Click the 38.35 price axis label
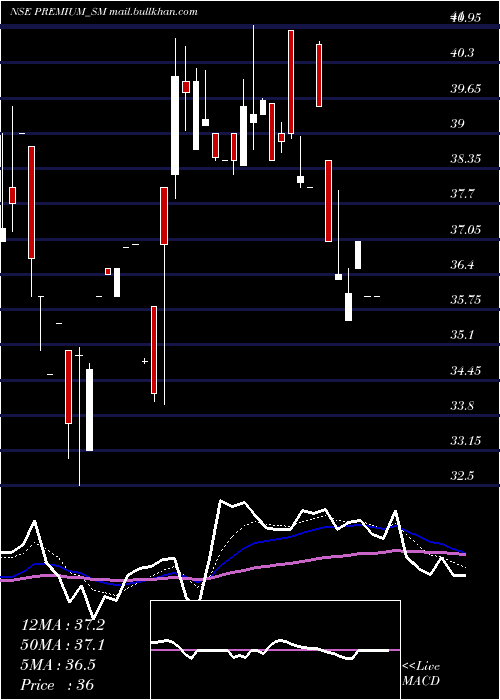Image resolution: width=500 pixels, height=700 pixels. click(466, 158)
